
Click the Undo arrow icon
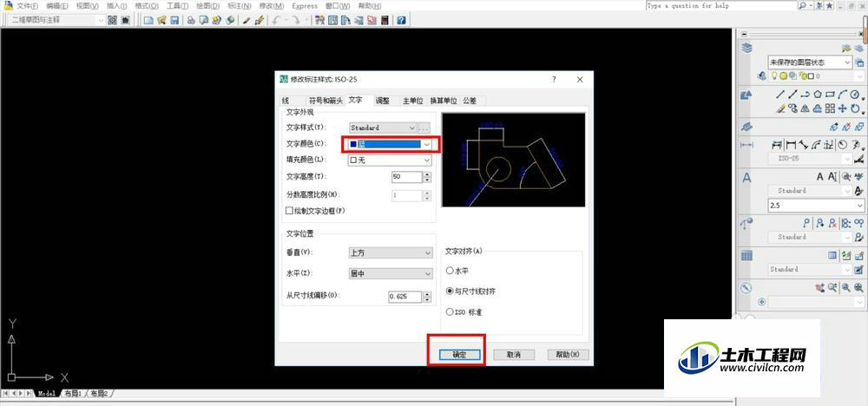pyautogui.click(x=276, y=20)
